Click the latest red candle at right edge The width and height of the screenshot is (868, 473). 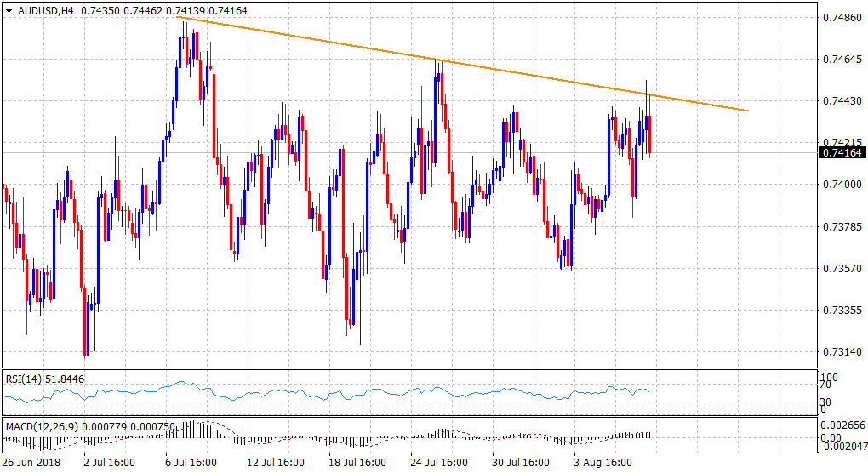coord(650,134)
